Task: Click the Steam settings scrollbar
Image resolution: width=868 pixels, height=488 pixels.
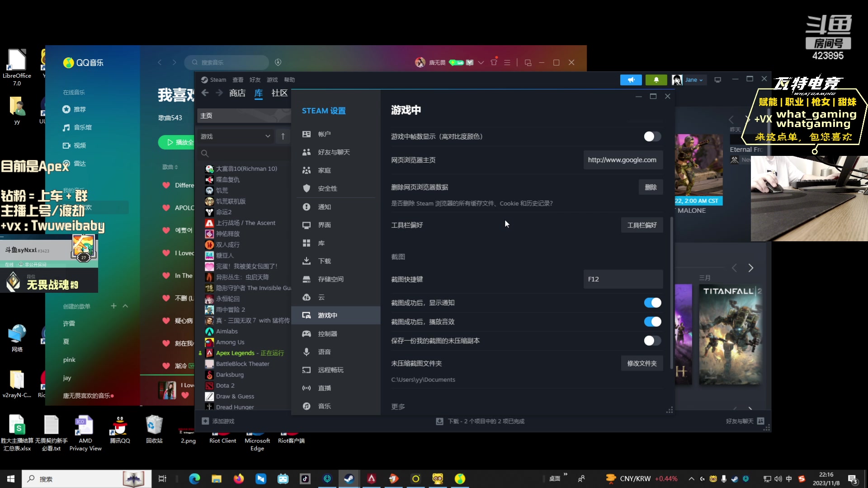Action: tap(671, 293)
